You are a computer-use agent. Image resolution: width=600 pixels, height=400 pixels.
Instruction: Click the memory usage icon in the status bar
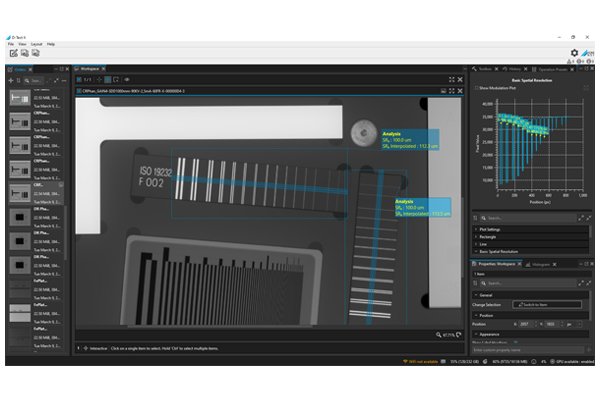(485, 361)
